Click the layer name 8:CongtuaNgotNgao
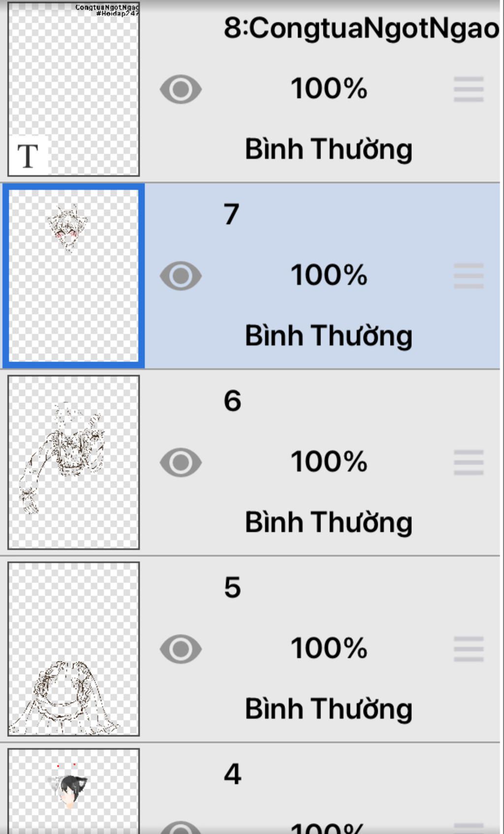Viewport: 504px width, 834px height. (362, 28)
